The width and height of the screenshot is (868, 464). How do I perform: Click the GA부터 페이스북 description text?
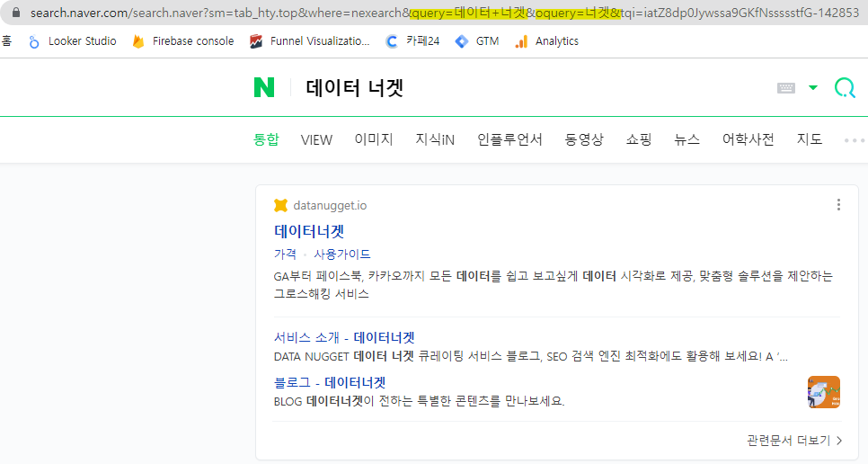click(x=554, y=284)
